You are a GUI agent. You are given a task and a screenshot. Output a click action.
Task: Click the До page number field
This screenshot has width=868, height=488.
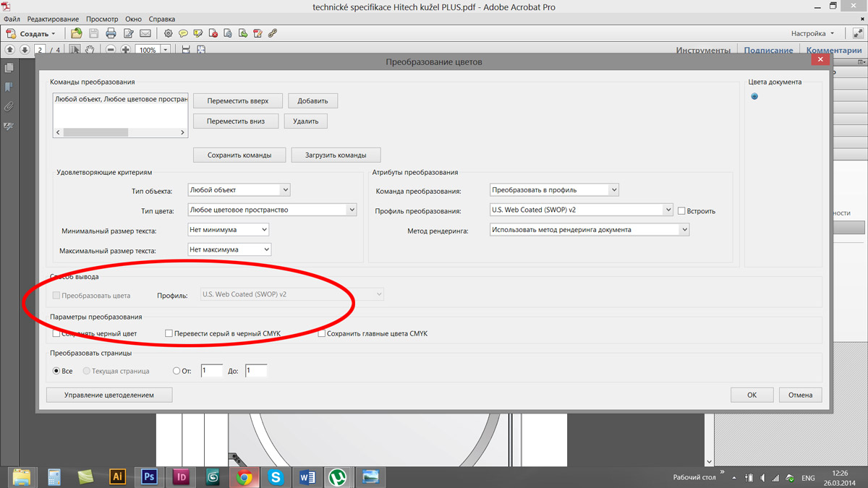(x=256, y=371)
